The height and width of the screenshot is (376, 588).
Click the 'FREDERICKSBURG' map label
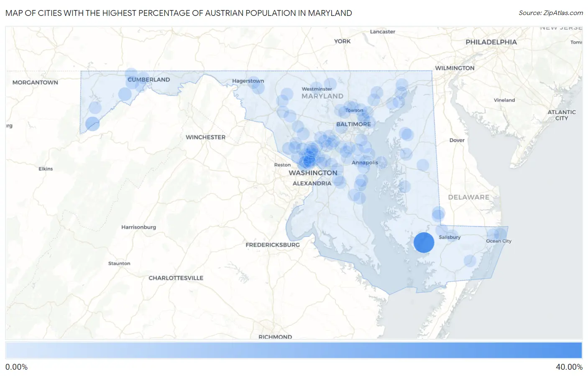click(273, 245)
